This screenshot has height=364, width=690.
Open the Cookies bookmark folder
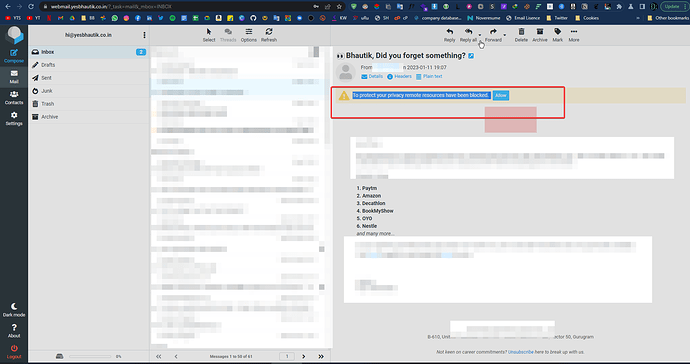tap(587, 18)
